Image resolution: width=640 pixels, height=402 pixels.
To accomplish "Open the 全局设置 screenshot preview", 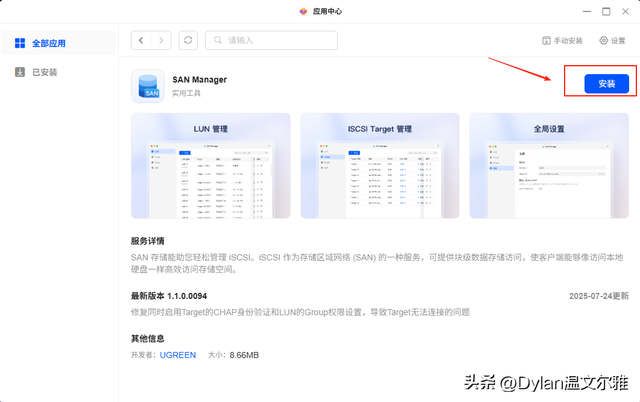I will [x=549, y=166].
